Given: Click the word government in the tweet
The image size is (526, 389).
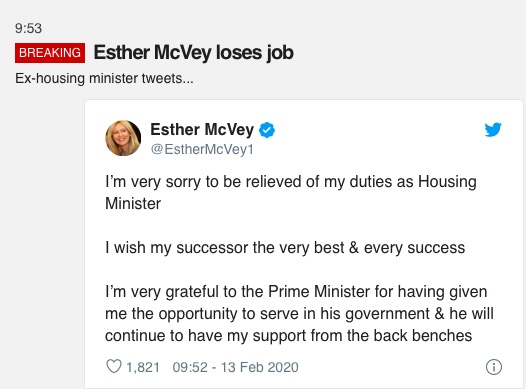Looking at the screenshot, I should pyautogui.click(x=387, y=314).
